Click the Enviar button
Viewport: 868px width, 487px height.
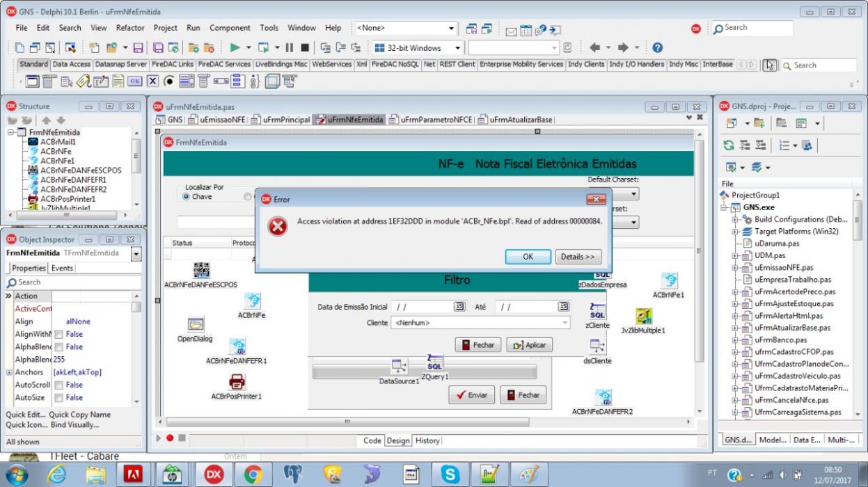[x=471, y=395]
